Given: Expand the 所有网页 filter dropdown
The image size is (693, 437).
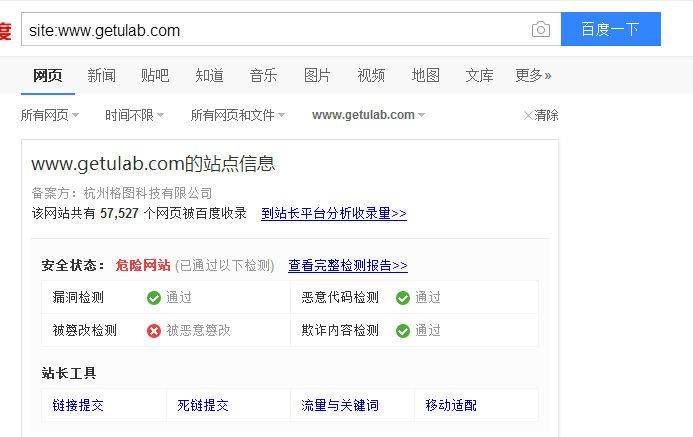Looking at the screenshot, I should click(x=50, y=115).
